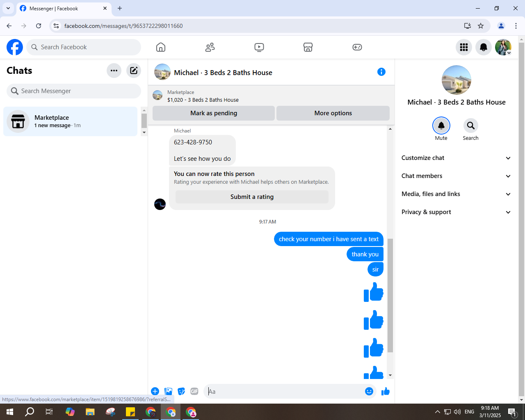
Task: Start a new message with compose icon
Action: pos(134,71)
